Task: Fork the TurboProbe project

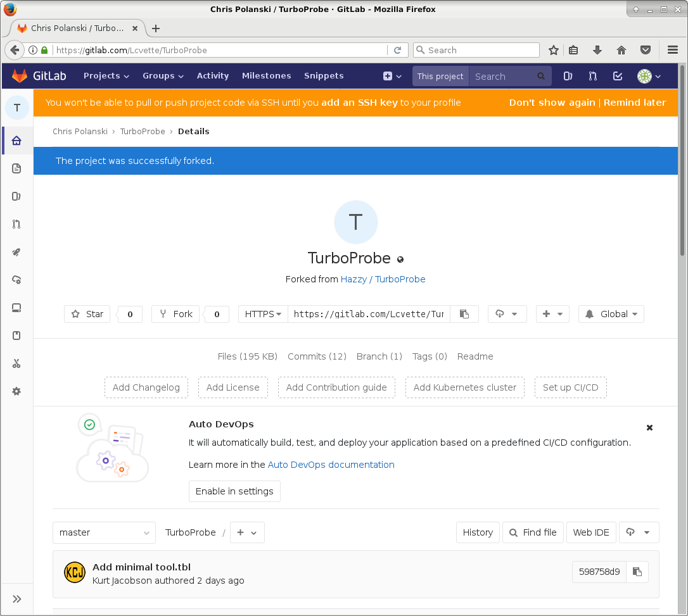Action: tap(175, 314)
